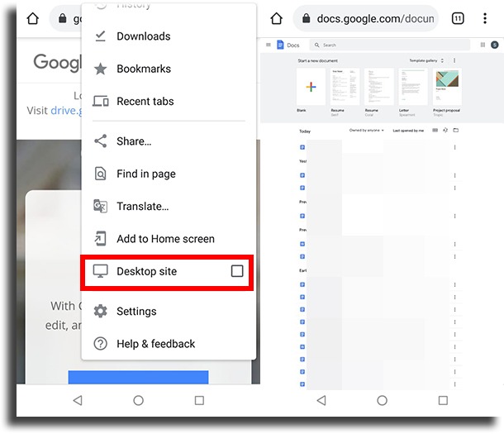This screenshot has width=504, height=434.
Task: Click the magnifier icon in Docs search
Action: tap(317, 45)
